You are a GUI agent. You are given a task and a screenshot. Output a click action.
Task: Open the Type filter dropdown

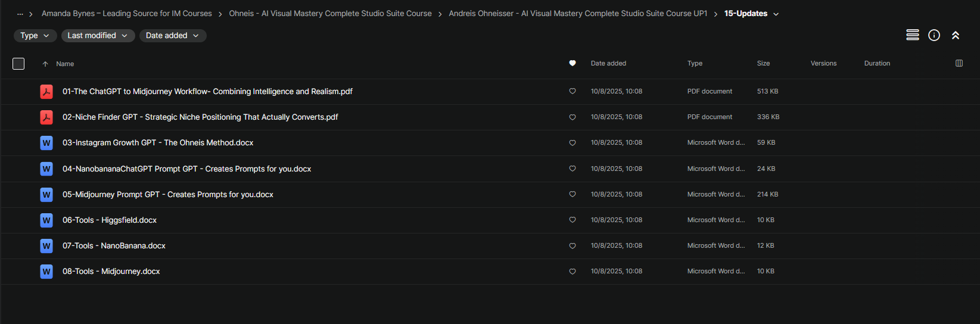[x=35, y=36]
